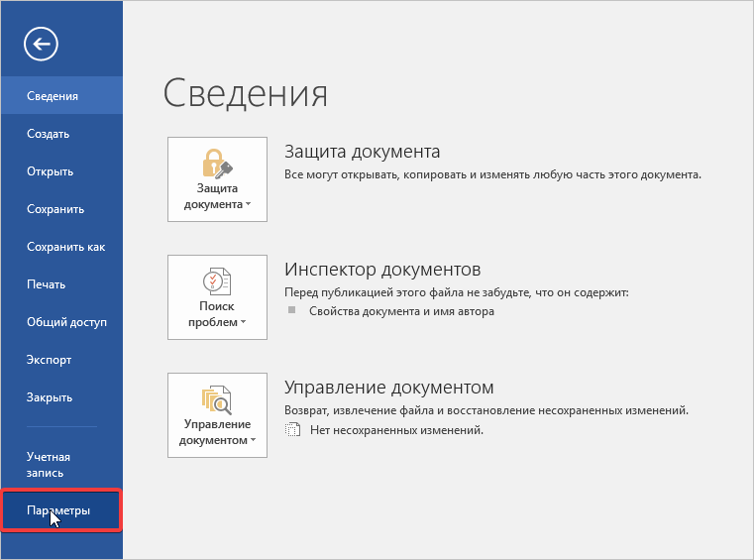Expand the Поиск проблем dropdown arrow
This screenshot has width=754, height=560.
243,323
